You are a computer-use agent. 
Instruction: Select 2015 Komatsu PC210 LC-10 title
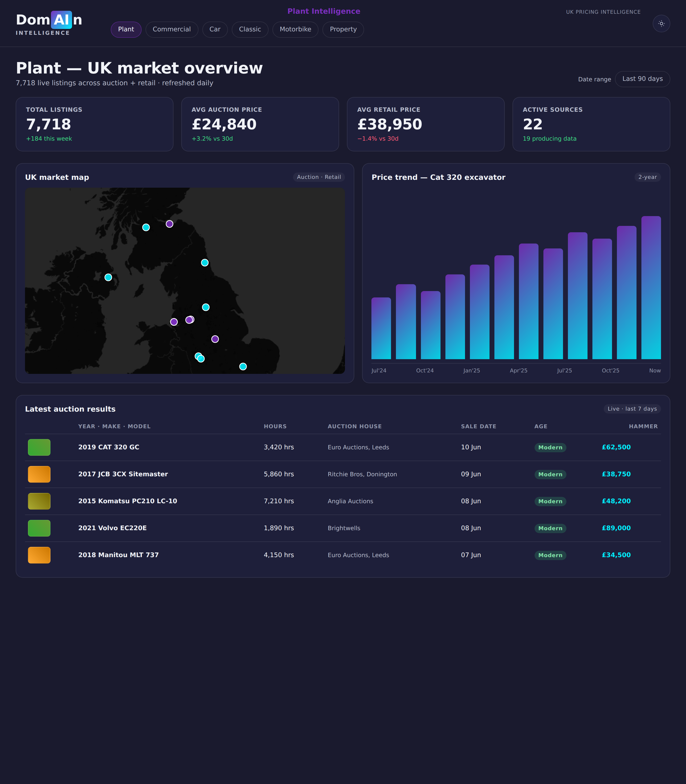(127, 501)
